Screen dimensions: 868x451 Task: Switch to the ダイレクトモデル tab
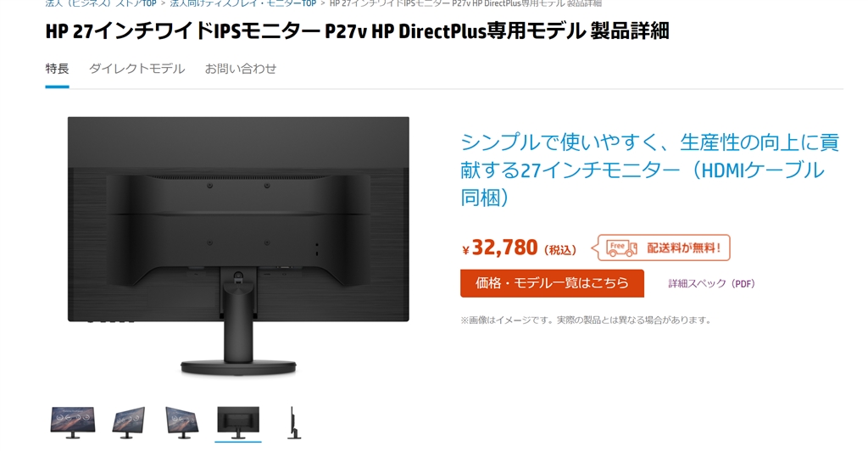click(x=136, y=69)
